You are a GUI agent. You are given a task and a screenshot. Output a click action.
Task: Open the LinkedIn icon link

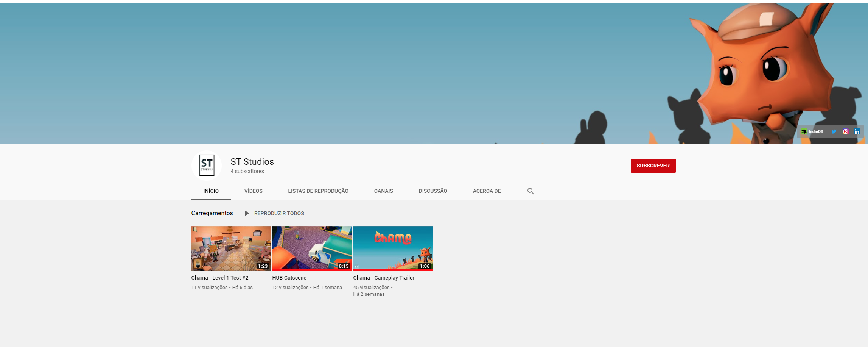pos(857,131)
